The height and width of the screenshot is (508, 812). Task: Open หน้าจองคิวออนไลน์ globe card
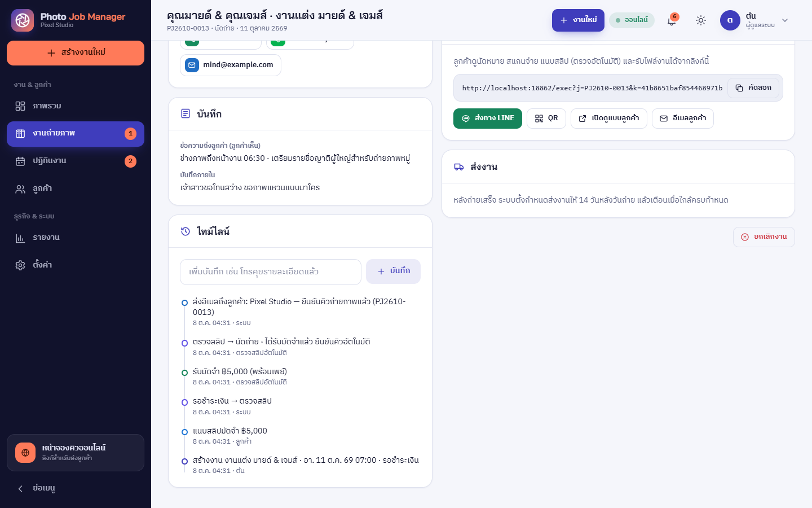[76, 453]
